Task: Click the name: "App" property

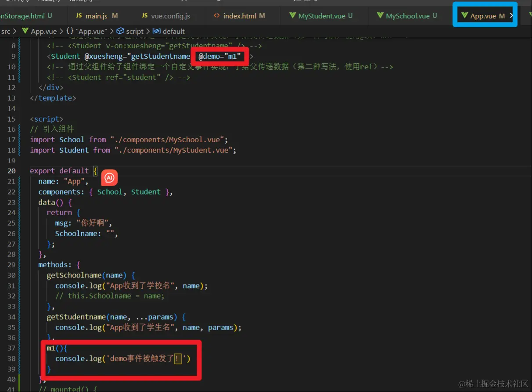Action: (x=64, y=181)
